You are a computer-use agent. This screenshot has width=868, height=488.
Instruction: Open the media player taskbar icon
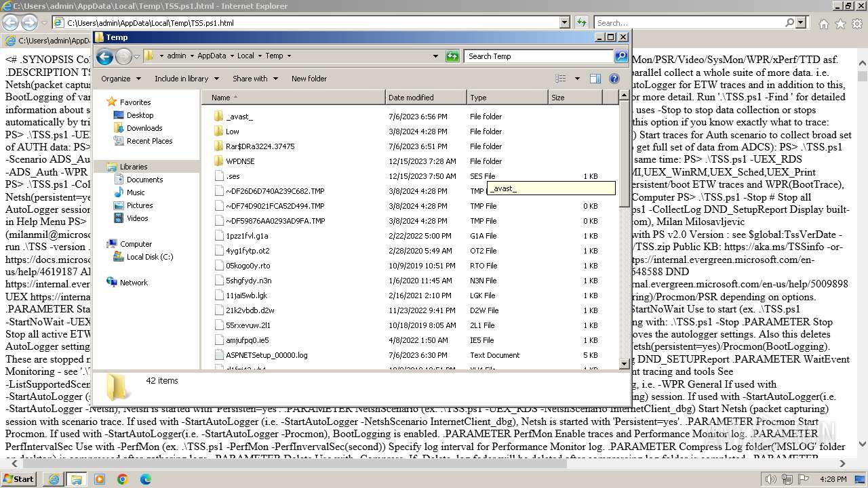coord(100,479)
